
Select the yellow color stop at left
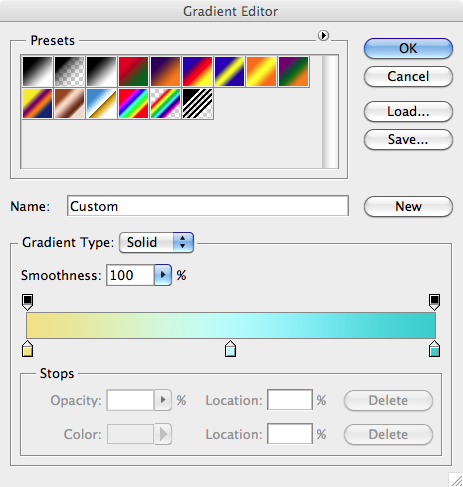(27, 349)
